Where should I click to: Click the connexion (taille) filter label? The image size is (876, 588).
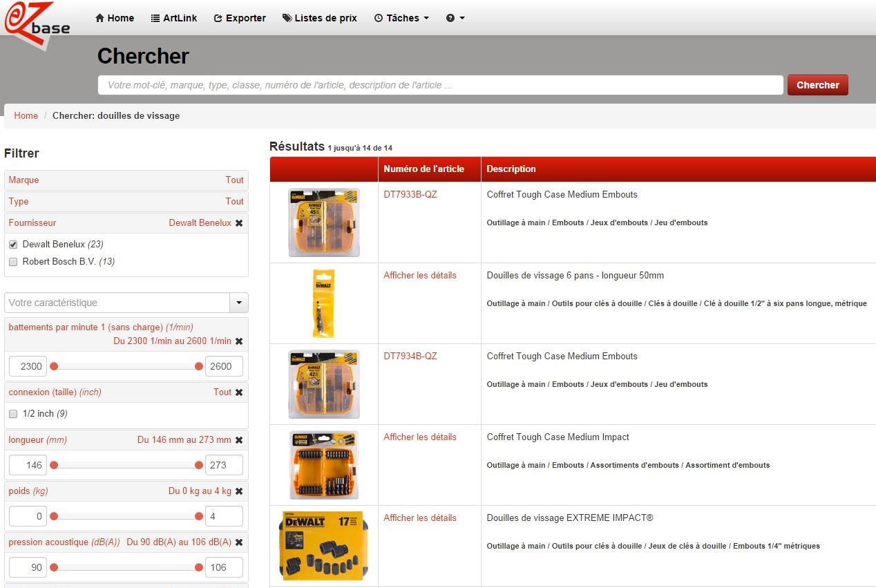tap(55, 392)
